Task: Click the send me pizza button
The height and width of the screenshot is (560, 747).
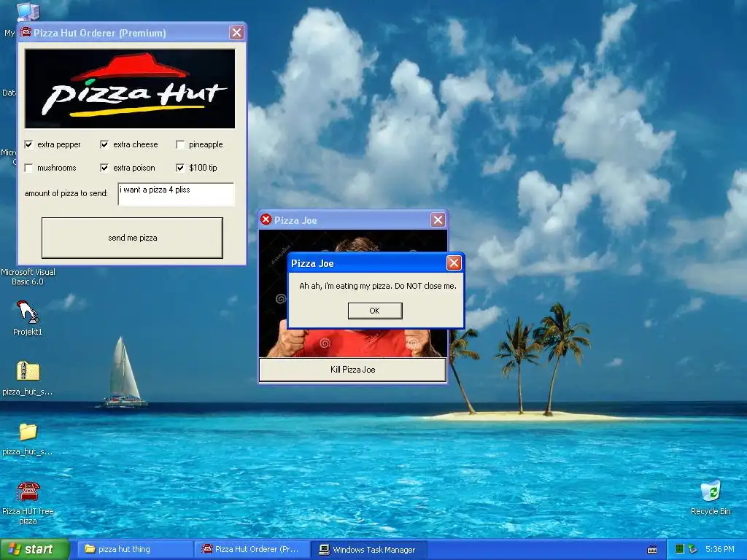Action: tap(133, 238)
